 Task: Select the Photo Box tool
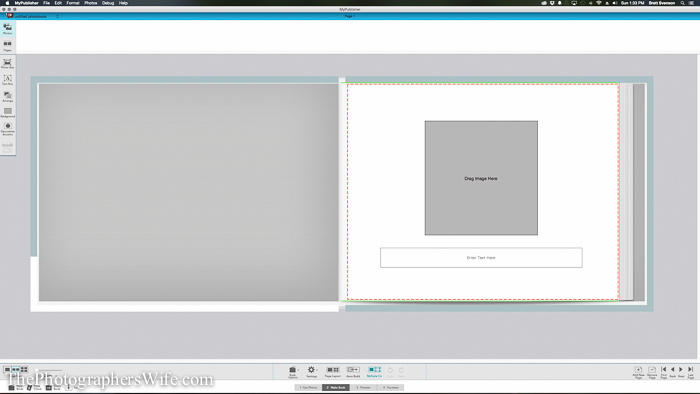pyautogui.click(x=8, y=64)
